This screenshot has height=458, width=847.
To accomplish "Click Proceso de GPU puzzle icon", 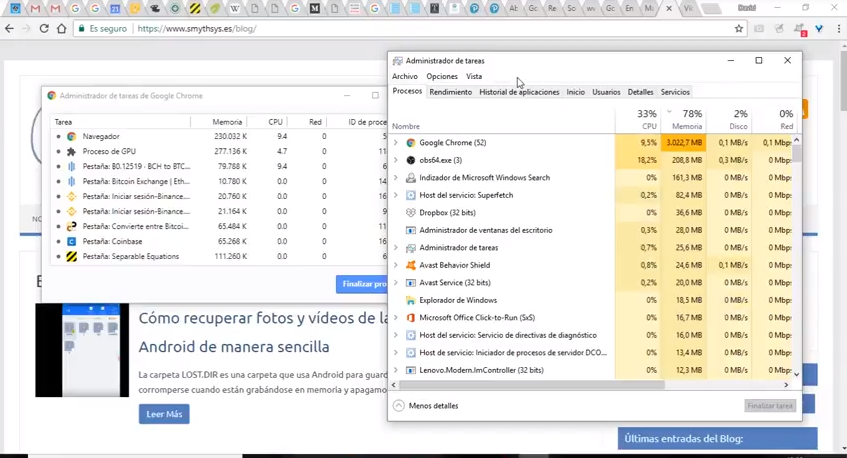I will tap(71, 152).
